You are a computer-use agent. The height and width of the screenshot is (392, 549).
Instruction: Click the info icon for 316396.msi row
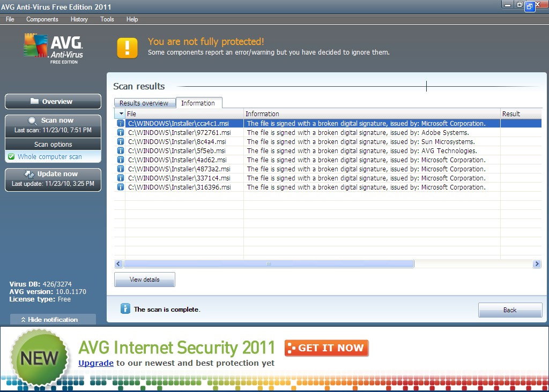(121, 187)
